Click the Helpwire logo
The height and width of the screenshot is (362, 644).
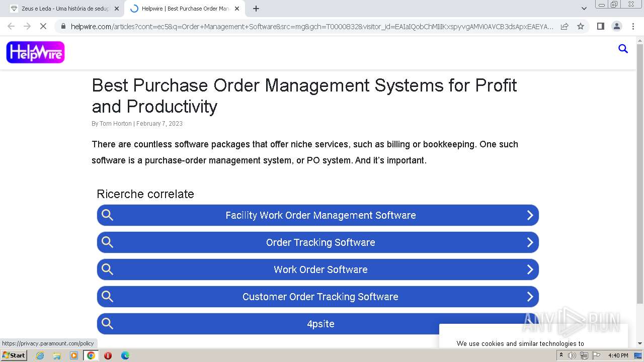[x=35, y=52]
